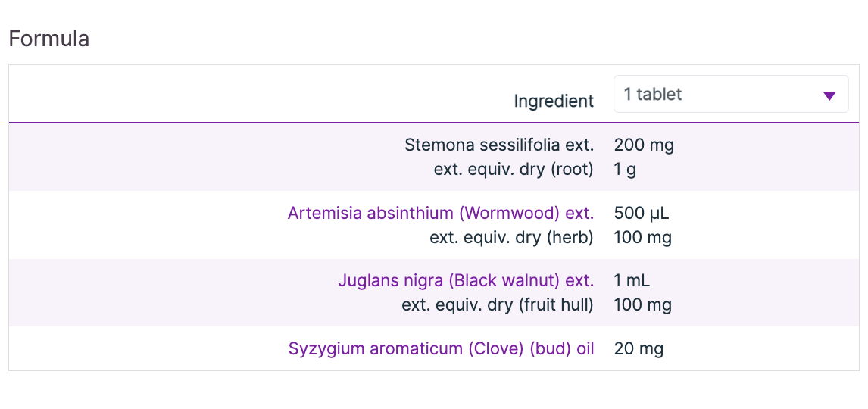Click the Formula section heading
Screen dimensions: 868x409
click(x=49, y=39)
